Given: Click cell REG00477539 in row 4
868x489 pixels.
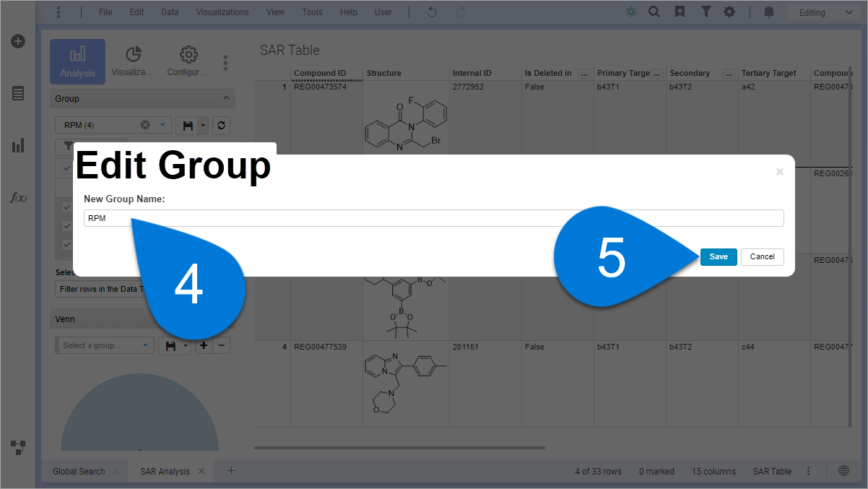Looking at the screenshot, I should (320, 347).
